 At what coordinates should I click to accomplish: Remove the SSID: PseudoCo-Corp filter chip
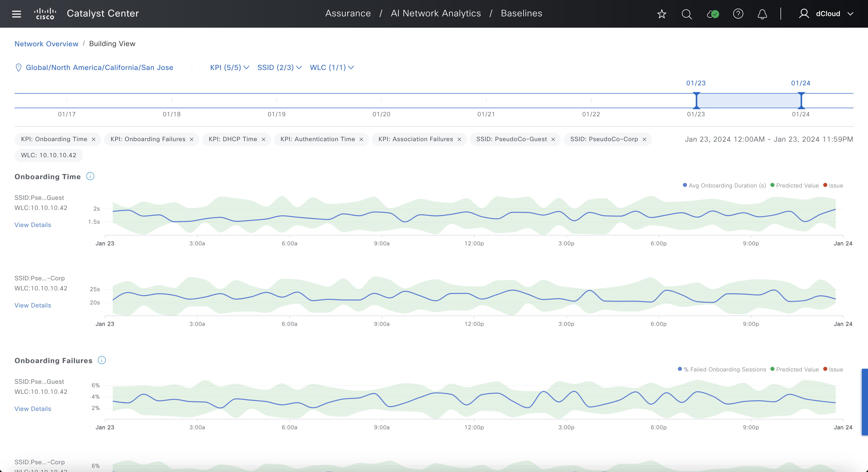pos(644,139)
